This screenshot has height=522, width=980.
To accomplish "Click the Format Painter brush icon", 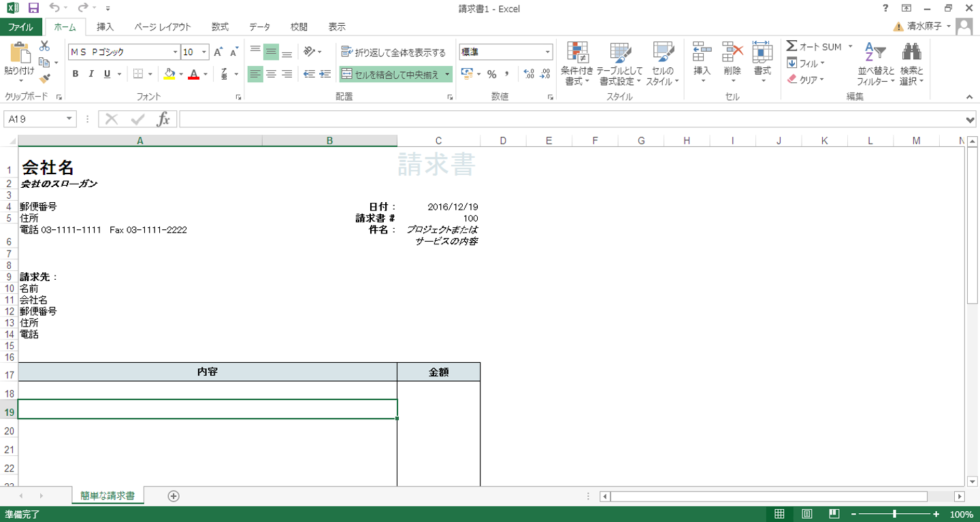I will pos(44,79).
